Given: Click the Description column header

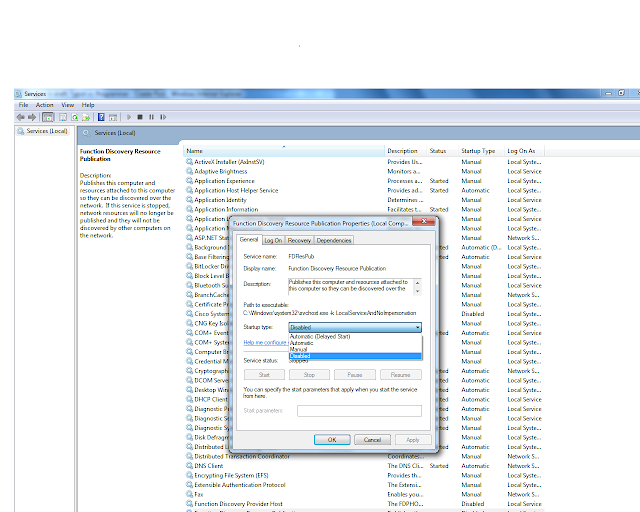Looking at the screenshot, I should (x=405, y=151).
